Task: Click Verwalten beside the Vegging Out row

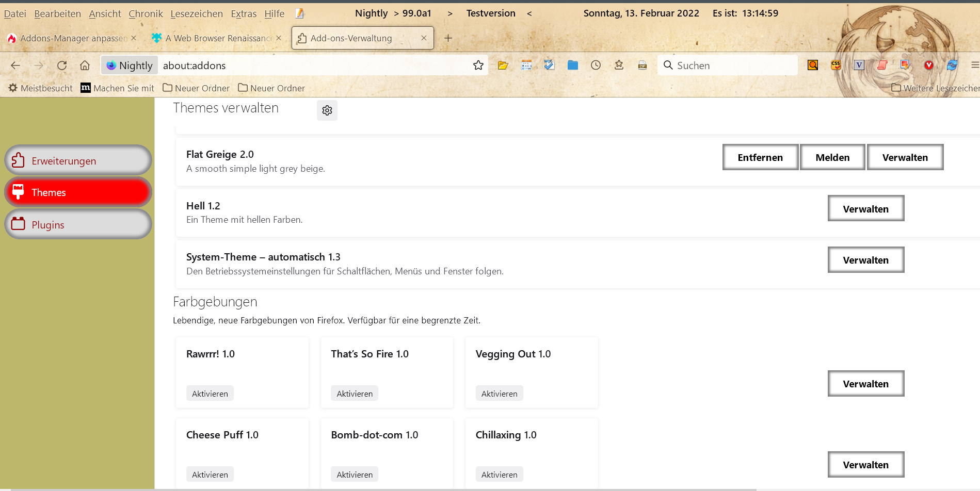Action: (x=866, y=384)
